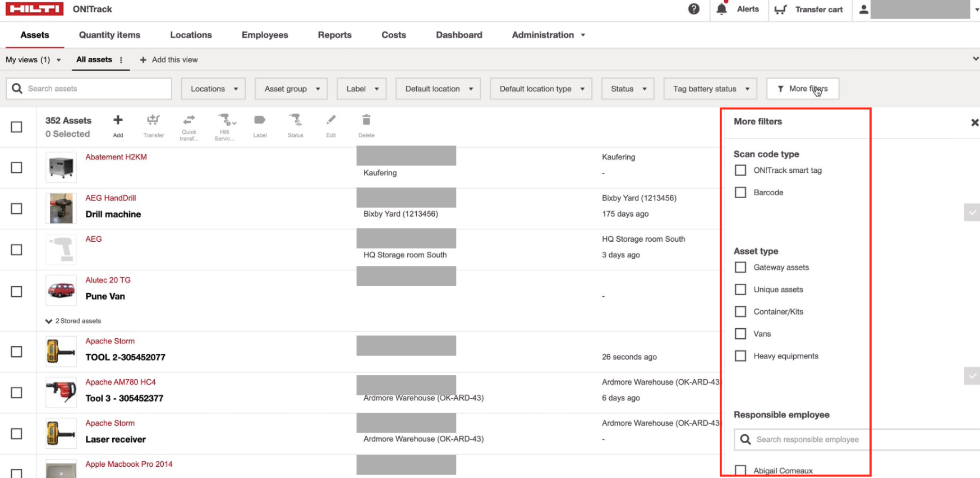Select the Pune Van row checkbox
The height and width of the screenshot is (478, 980).
17,292
